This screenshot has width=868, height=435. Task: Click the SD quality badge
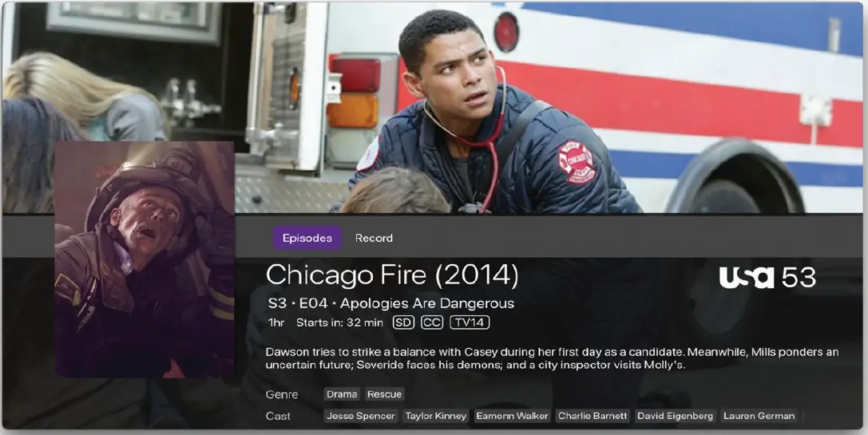(403, 322)
